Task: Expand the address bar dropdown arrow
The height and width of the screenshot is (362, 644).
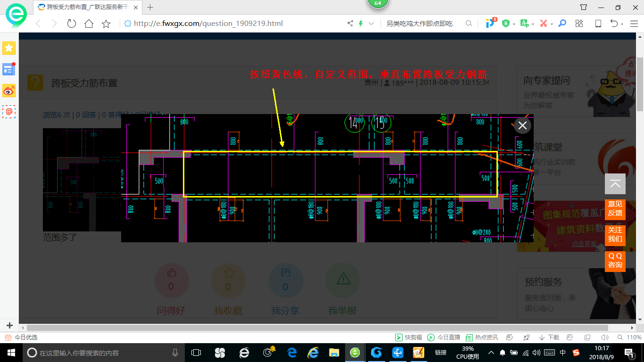Action: (x=372, y=23)
